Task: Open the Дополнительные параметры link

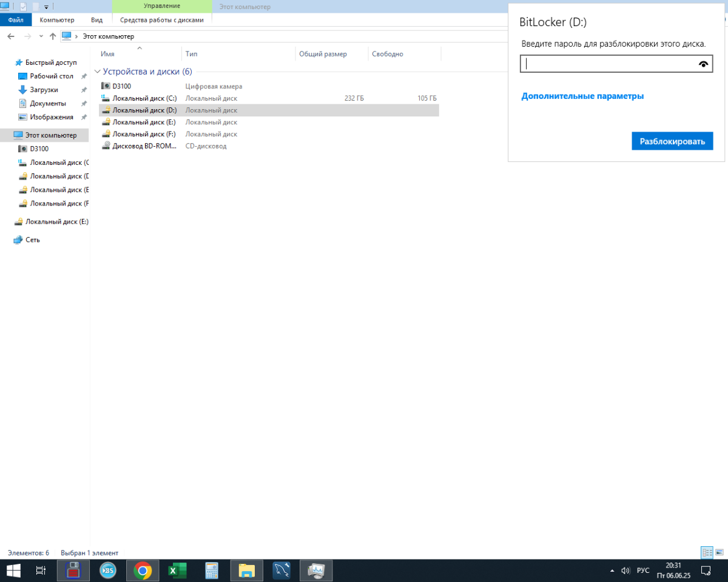Action: click(x=582, y=96)
